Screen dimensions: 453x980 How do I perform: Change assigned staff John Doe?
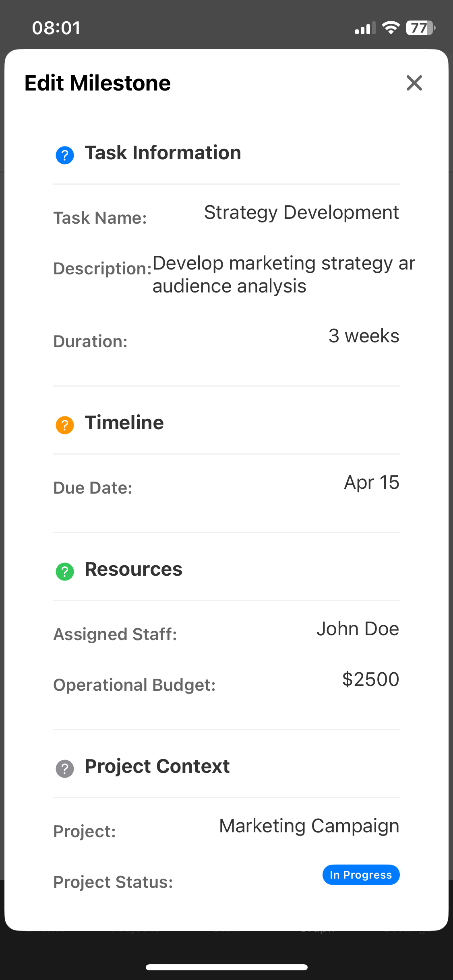pos(358,629)
